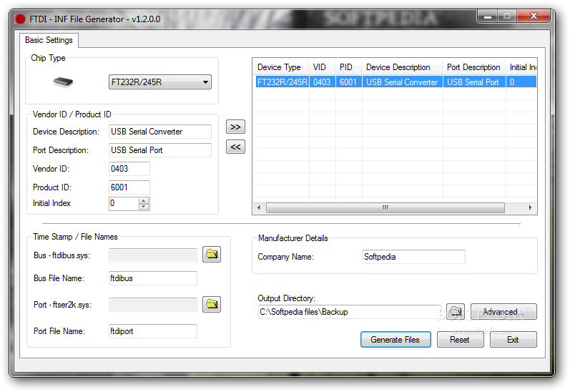Click the Product ID field 6001
Viewport: 570px width, 392px height.
click(x=129, y=187)
